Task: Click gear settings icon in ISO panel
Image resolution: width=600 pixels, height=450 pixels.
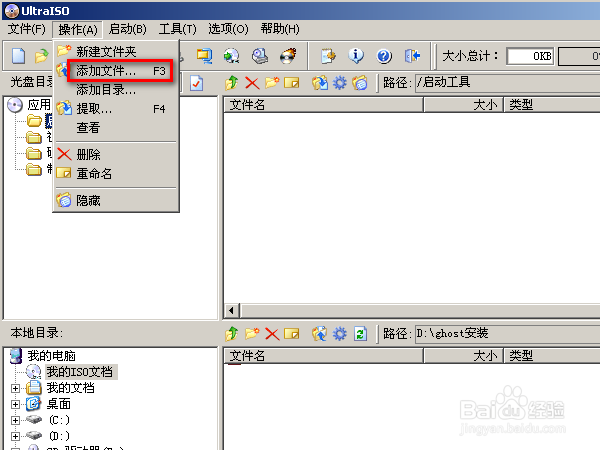Action: click(x=340, y=83)
